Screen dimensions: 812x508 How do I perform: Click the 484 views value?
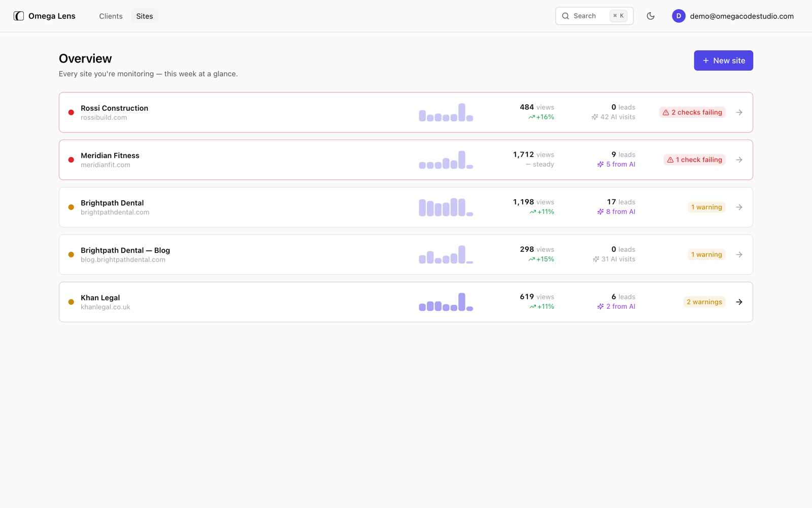pos(537,107)
